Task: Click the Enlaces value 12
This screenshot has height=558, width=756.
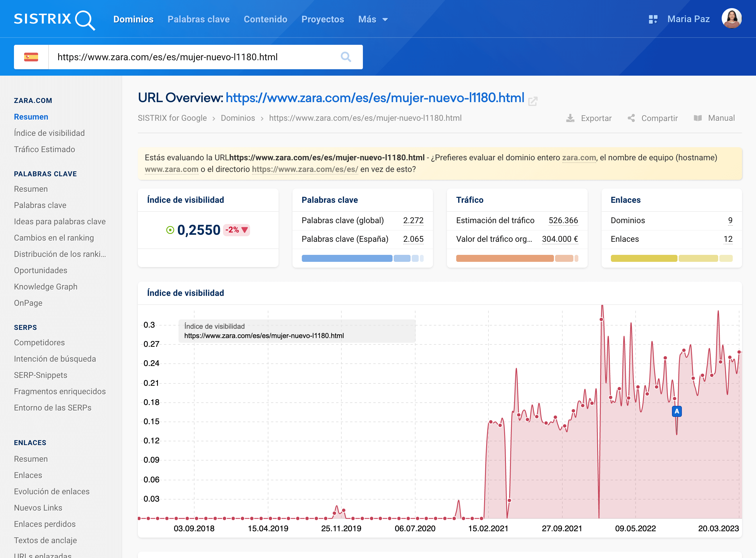Action: (x=728, y=239)
